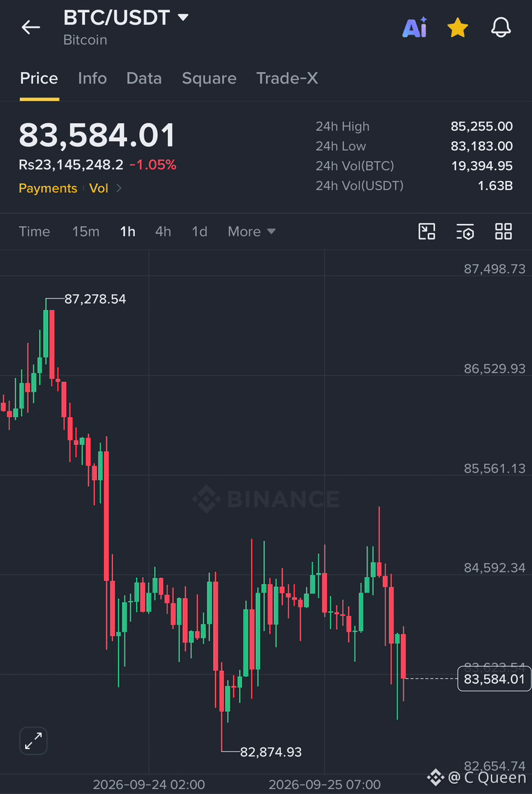Expand the Payments Vol chevron
This screenshot has height=794, width=532.
[x=119, y=189]
